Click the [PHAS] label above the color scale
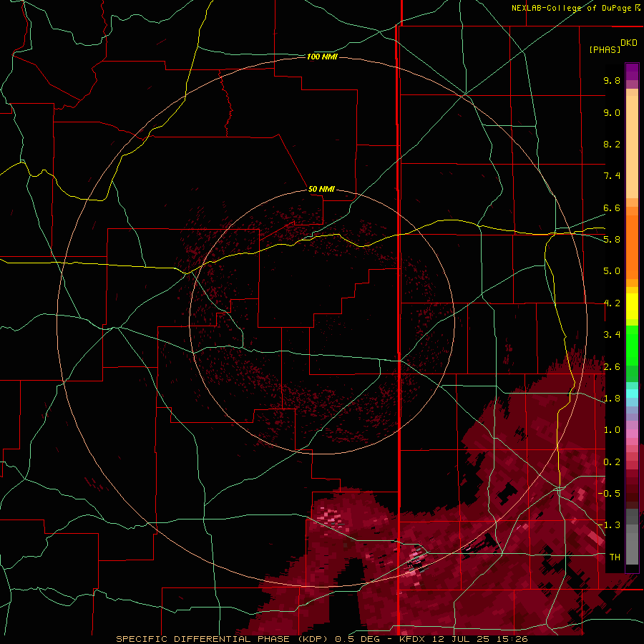 (x=605, y=49)
